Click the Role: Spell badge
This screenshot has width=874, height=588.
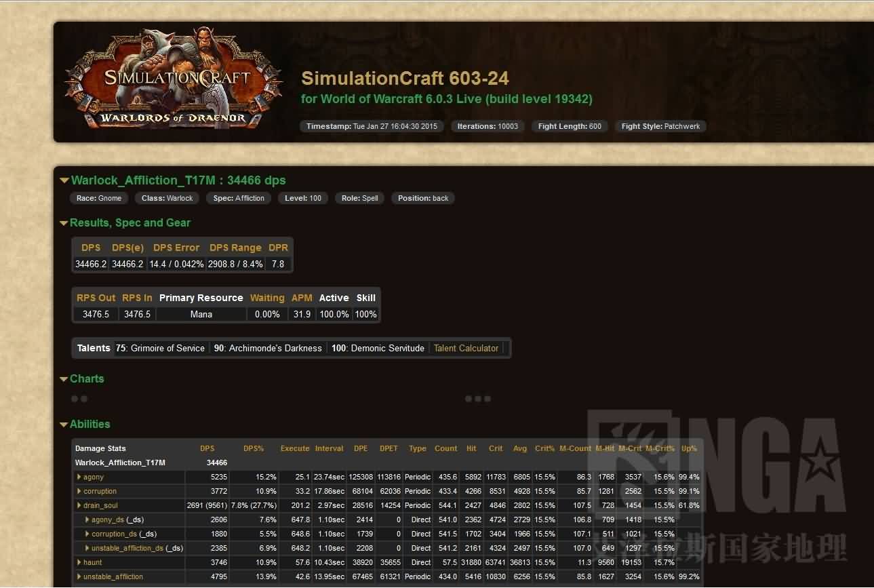point(359,198)
